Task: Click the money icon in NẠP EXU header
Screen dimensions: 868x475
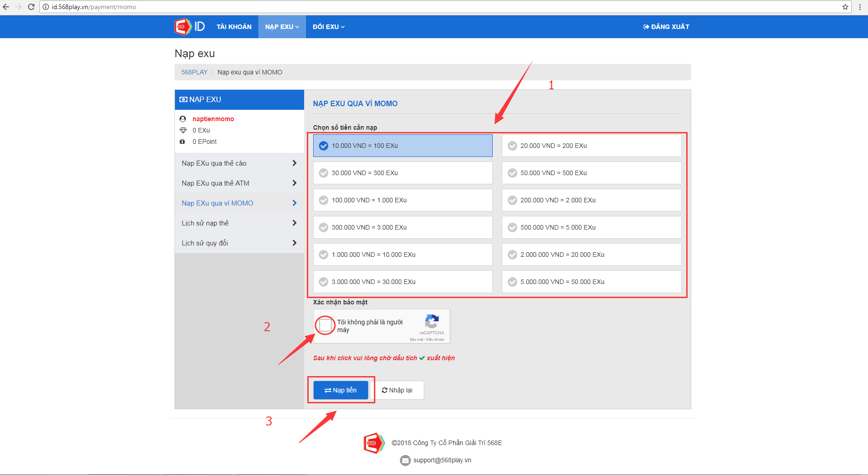Action: [183, 99]
